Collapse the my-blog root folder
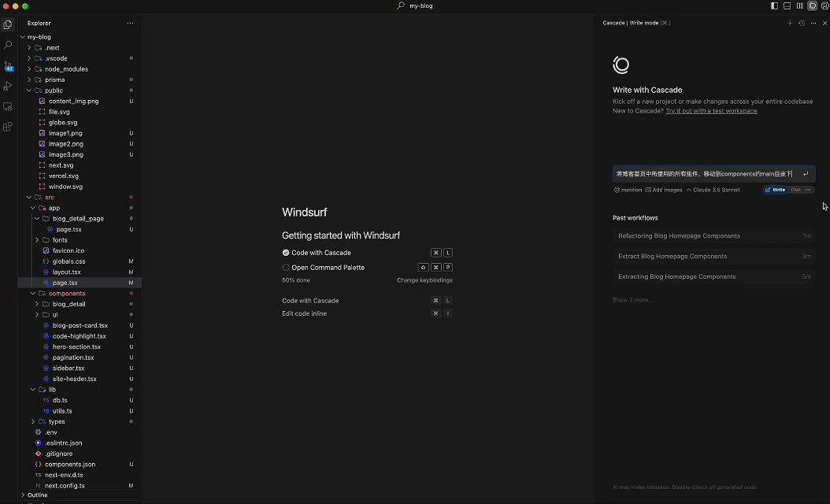 [x=23, y=37]
